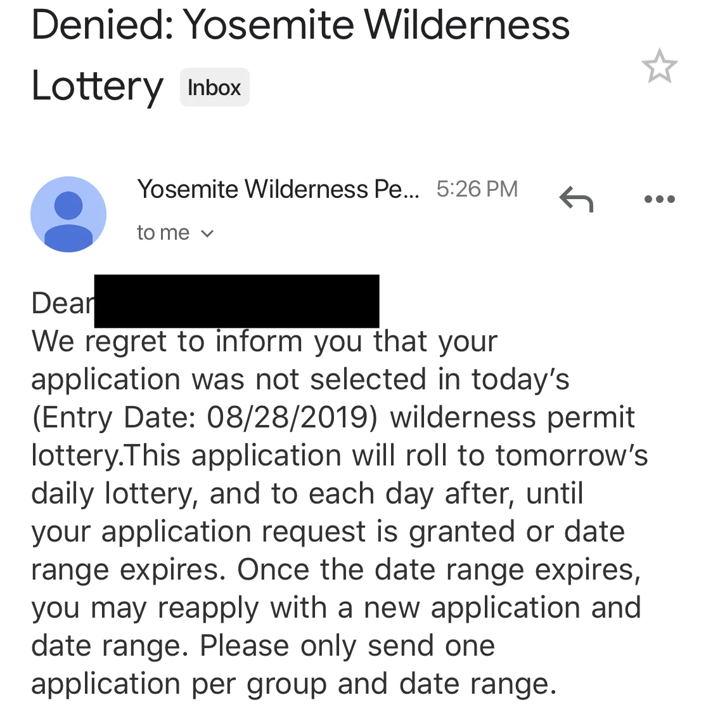Tap the blacked-out recipient name box
713x728 pixels.
[236, 301]
